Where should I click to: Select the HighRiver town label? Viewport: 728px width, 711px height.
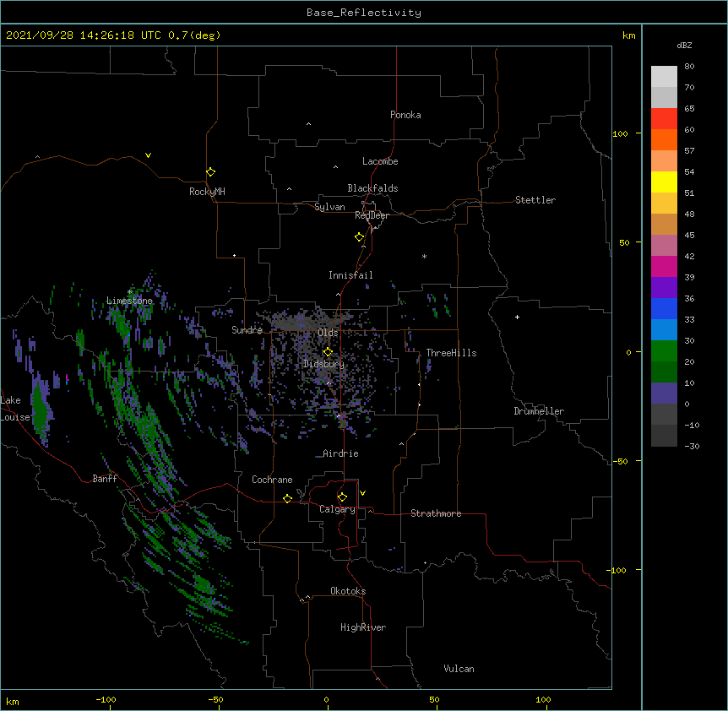coord(363,627)
